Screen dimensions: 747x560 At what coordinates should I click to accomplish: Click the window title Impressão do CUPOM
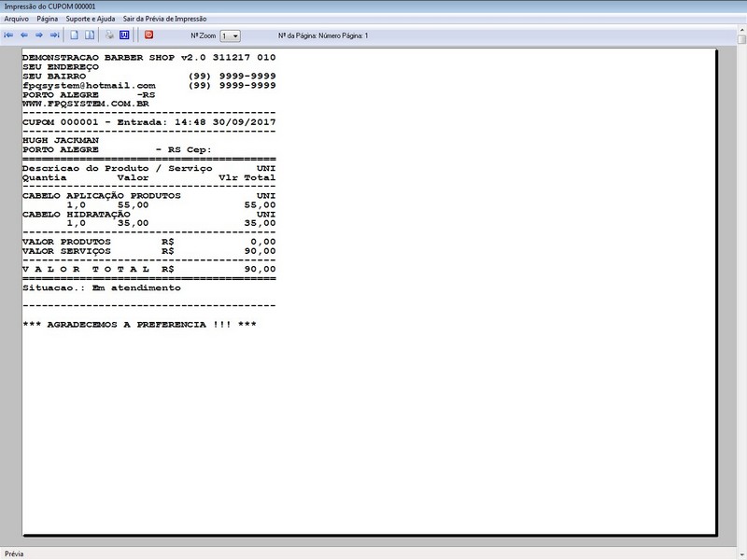pyautogui.click(x=50, y=7)
